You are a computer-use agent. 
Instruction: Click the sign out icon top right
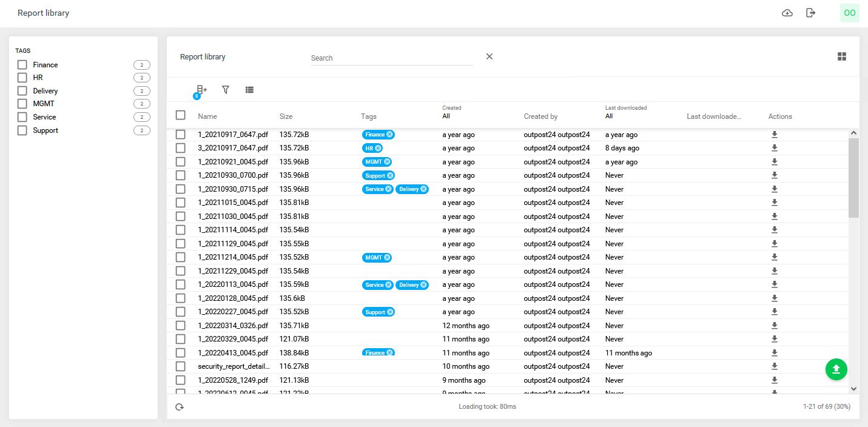coord(811,12)
